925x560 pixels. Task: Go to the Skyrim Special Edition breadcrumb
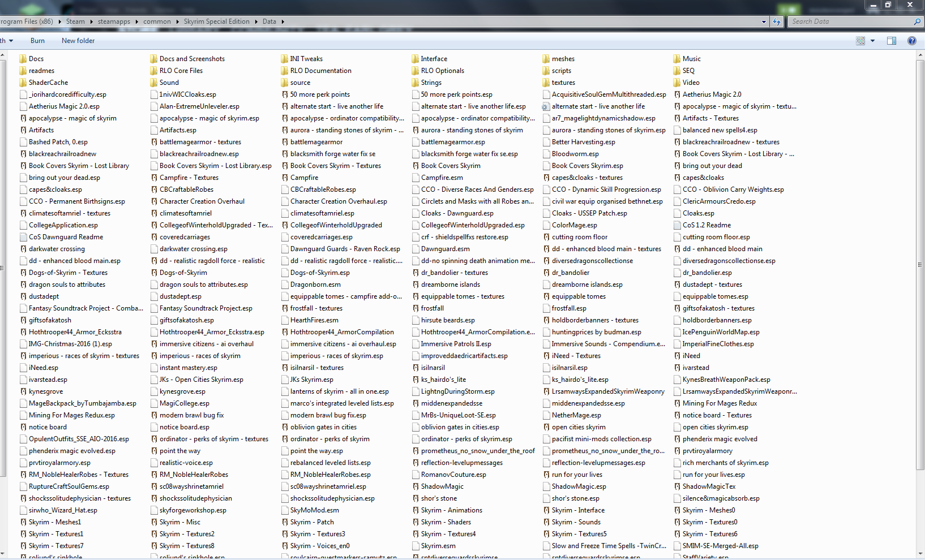216,21
